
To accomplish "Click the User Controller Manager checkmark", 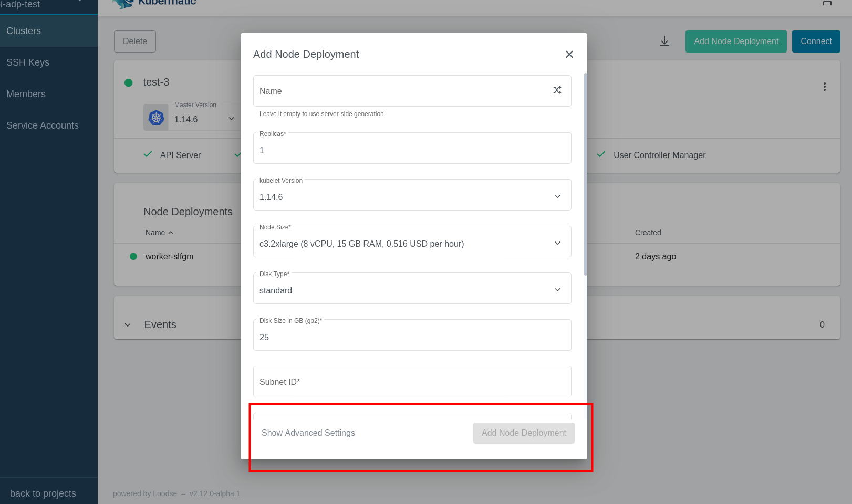I will point(600,155).
